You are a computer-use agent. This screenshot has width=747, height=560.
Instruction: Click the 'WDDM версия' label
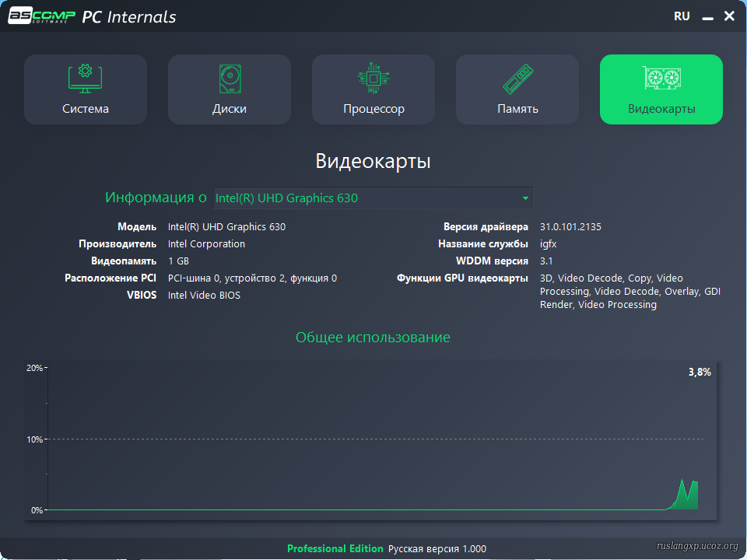pos(492,261)
